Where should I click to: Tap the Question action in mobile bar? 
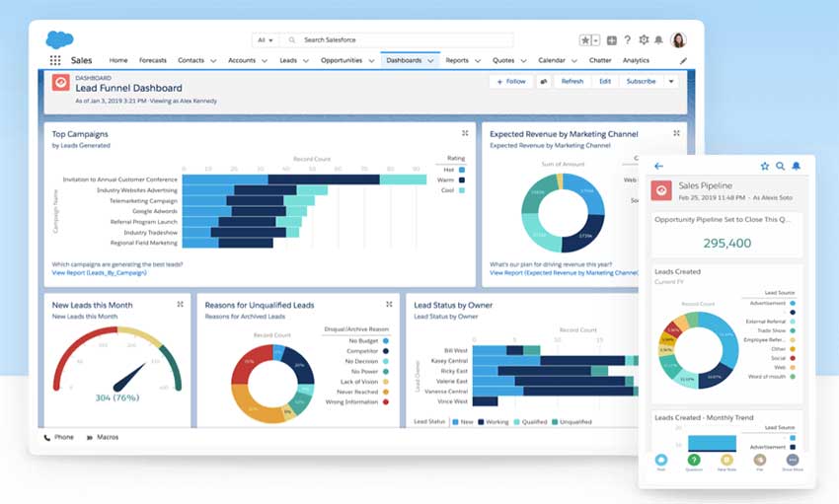(694, 461)
